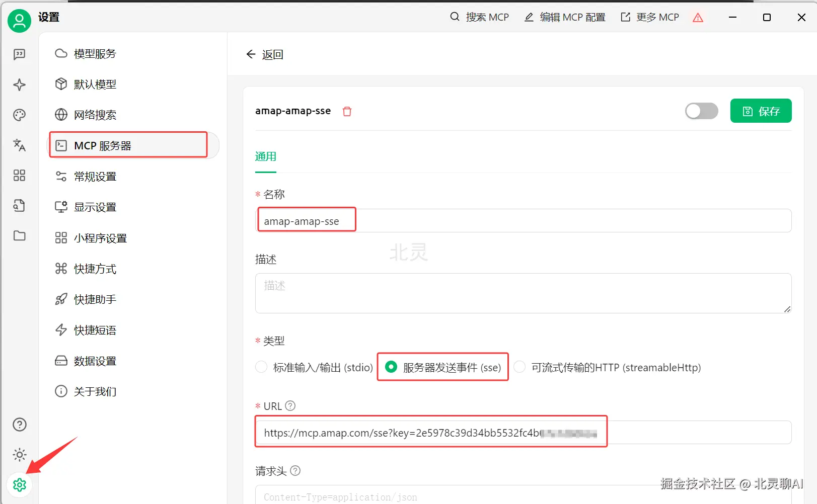Open the translate sidebar icon
The width and height of the screenshot is (817, 504).
[x=19, y=145]
